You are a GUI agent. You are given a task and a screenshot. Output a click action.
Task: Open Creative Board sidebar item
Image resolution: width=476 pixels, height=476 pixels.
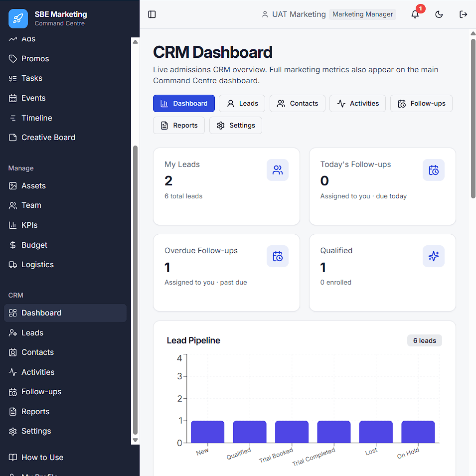[65, 138]
